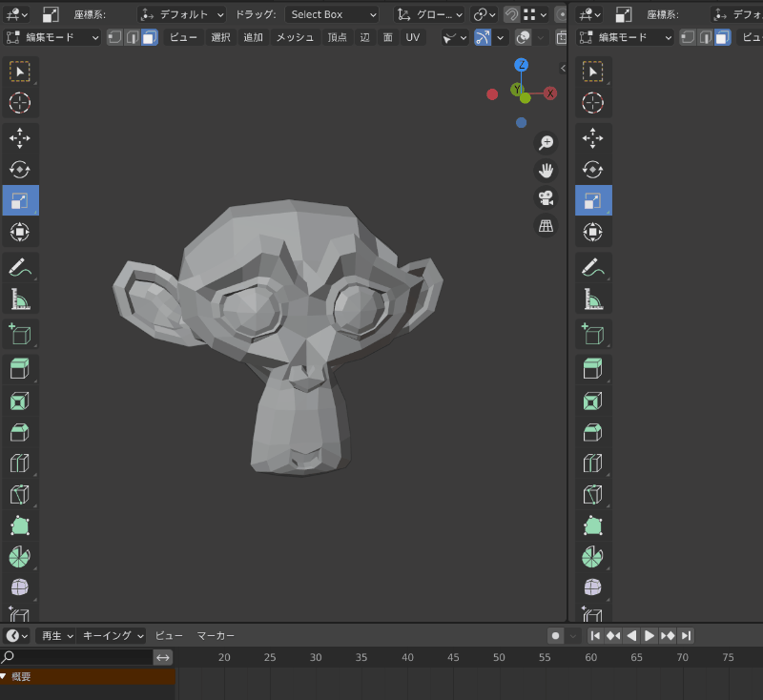
Task: Click the zoom magnifier navigation icon
Action: pos(546,142)
